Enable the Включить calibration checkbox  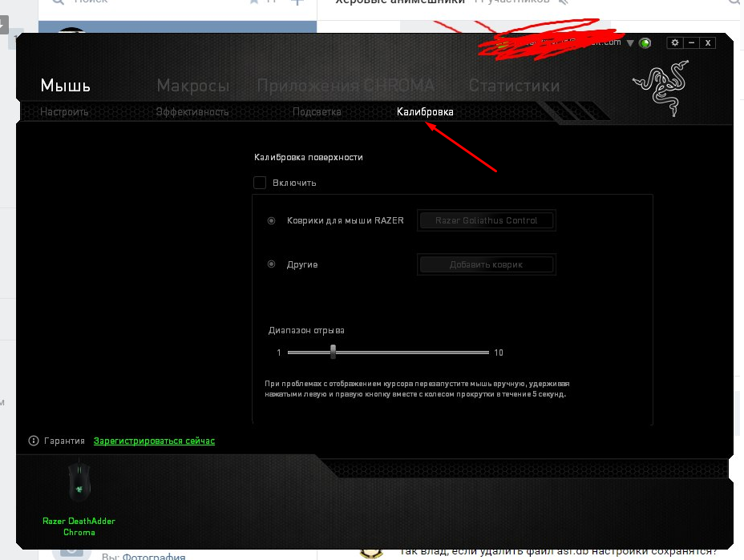point(260,183)
